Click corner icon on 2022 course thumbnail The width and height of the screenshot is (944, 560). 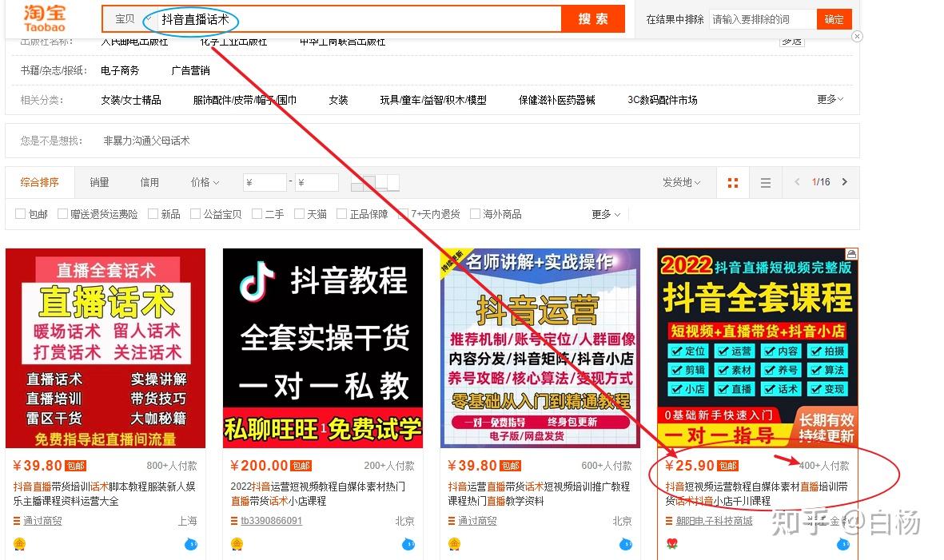click(851, 254)
